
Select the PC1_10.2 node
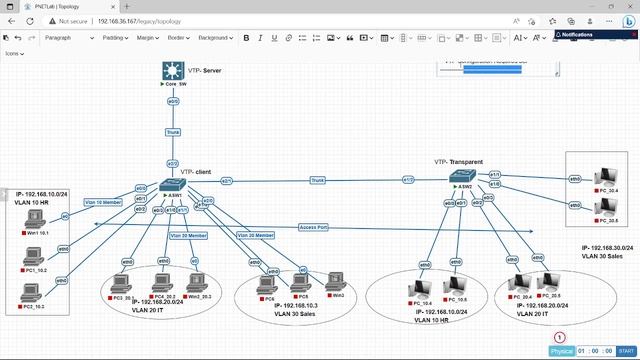tap(33, 257)
